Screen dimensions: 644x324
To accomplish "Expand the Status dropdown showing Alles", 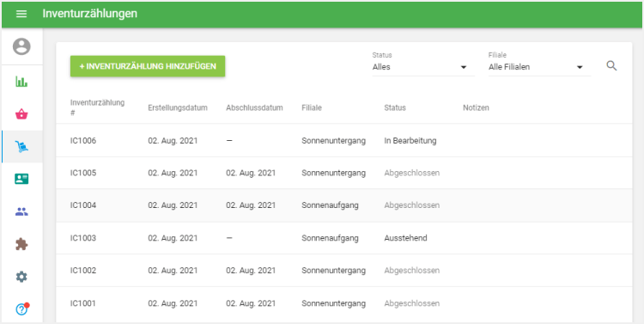I will [x=423, y=67].
